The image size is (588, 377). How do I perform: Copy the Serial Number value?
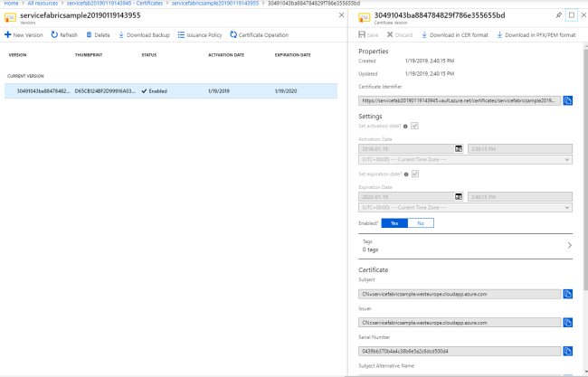(x=568, y=351)
